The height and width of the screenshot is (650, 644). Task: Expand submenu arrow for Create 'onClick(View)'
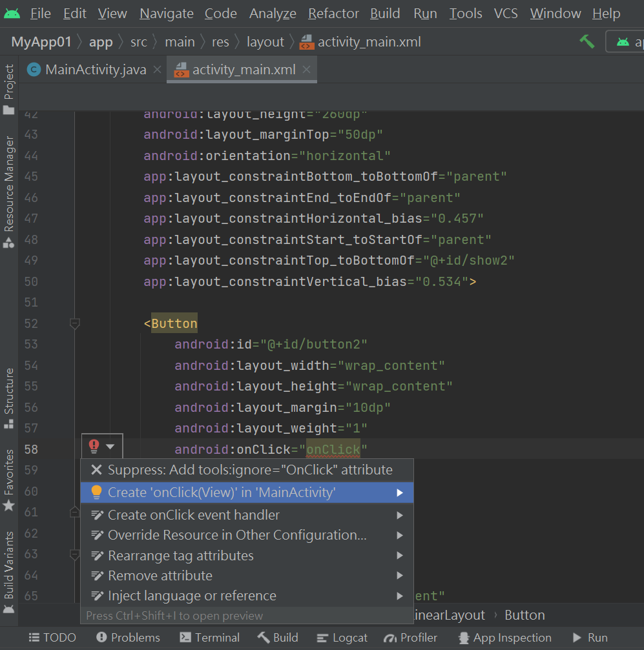(400, 493)
